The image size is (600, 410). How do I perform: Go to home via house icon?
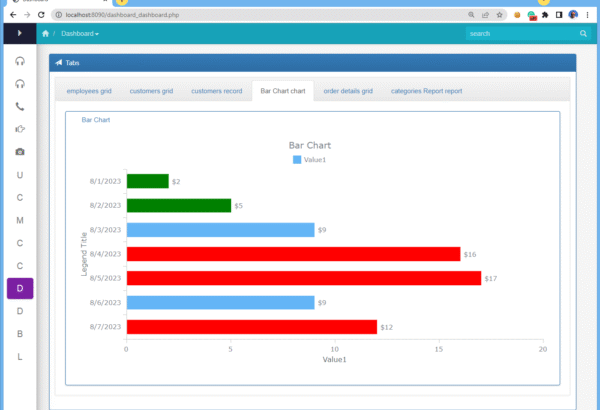tap(45, 33)
